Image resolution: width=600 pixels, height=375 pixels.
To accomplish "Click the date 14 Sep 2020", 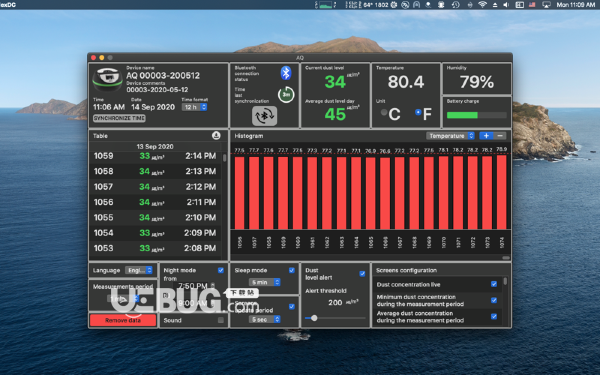I will 153,107.
